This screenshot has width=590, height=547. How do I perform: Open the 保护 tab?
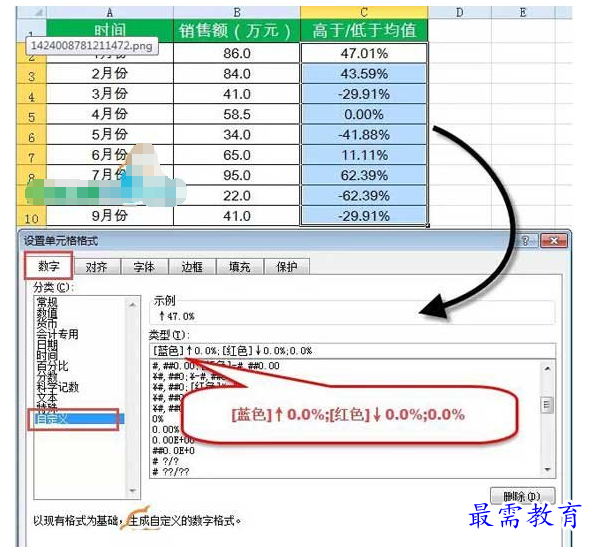(x=287, y=267)
